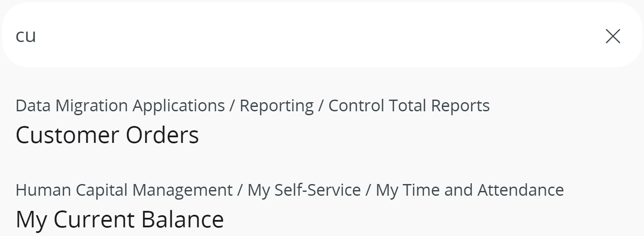The height and width of the screenshot is (236, 644).
Task: Select the Human Capital Management breadcrumb
Action: (124, 190)
